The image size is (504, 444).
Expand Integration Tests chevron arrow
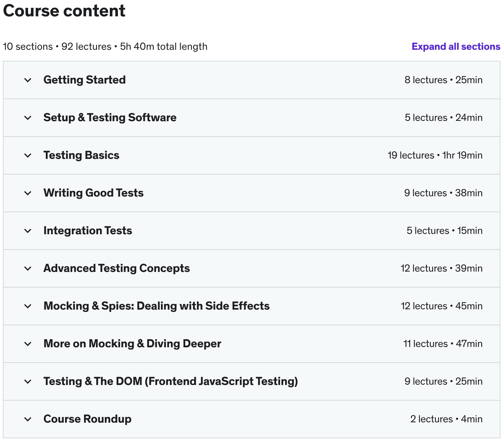[x=28, y=231]
